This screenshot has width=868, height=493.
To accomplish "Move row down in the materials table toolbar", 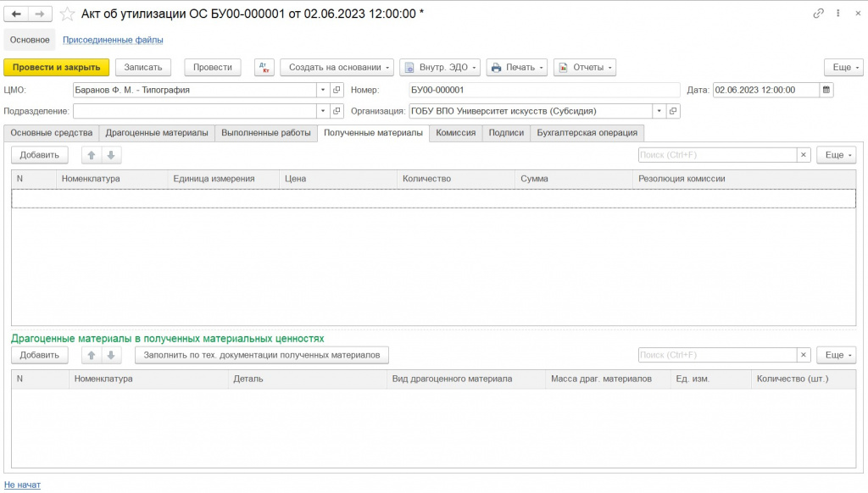I will tap(111, 156).
